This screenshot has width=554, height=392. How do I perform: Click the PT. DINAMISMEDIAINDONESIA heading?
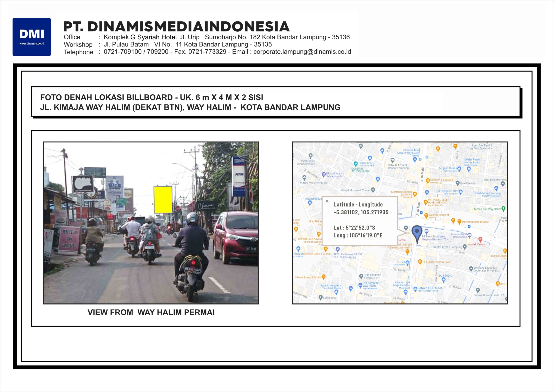coord(176,27)
